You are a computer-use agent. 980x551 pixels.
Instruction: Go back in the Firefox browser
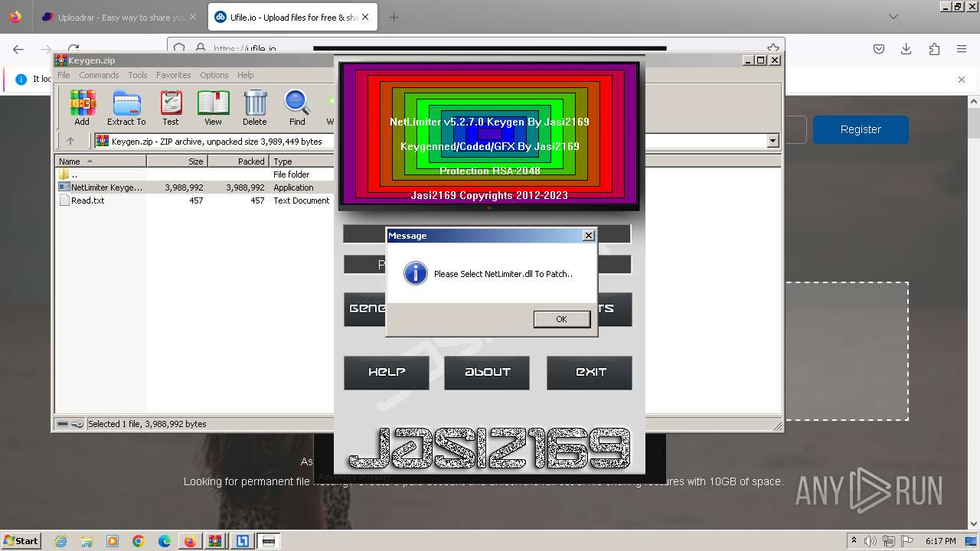[18, 49]
